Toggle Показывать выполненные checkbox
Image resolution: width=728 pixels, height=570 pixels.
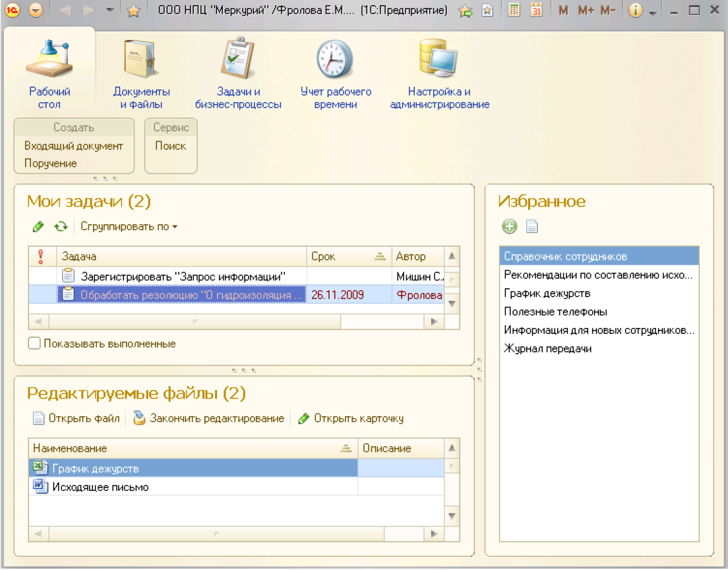34,343
